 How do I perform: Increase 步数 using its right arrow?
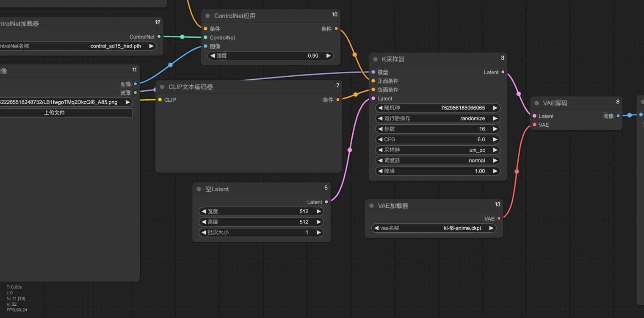(x=495, y=129)
